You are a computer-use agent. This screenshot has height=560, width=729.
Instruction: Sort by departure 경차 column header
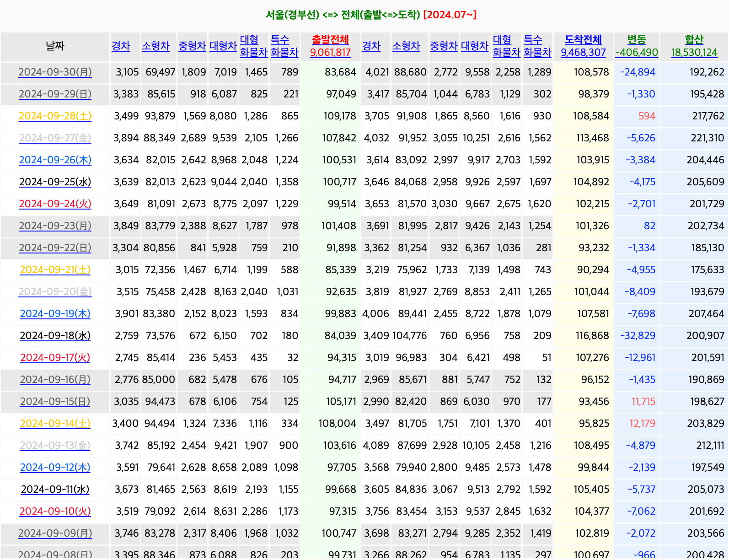(121, 46)
